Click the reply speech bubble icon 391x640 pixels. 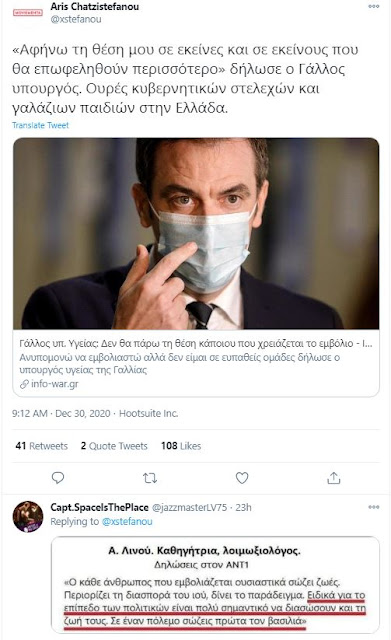point(58,478)
